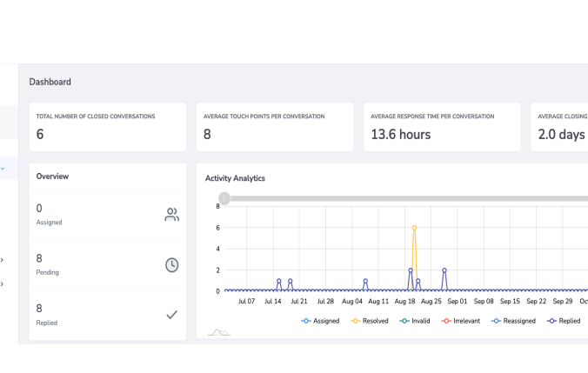Toggle the Assigned series in chart legend
The image size is (588, 373).
[320, 321]
